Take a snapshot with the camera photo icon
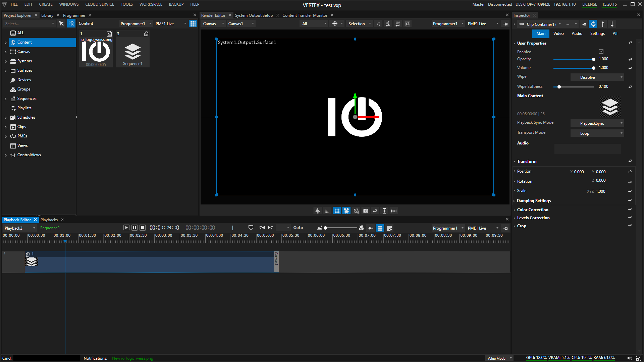The width and height of the screenshot is (644, 362). click(366, 211)
